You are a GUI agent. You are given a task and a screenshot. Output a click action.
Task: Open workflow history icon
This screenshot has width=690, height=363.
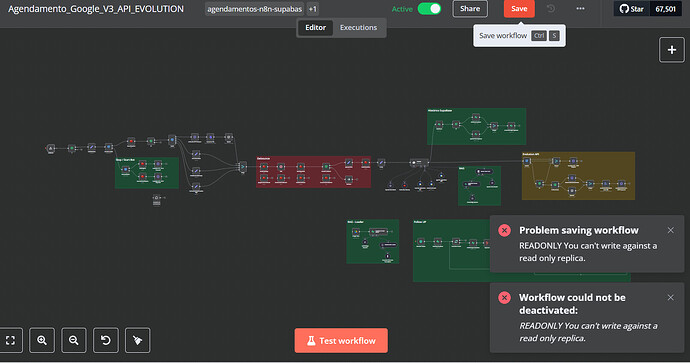coord(551,9)
